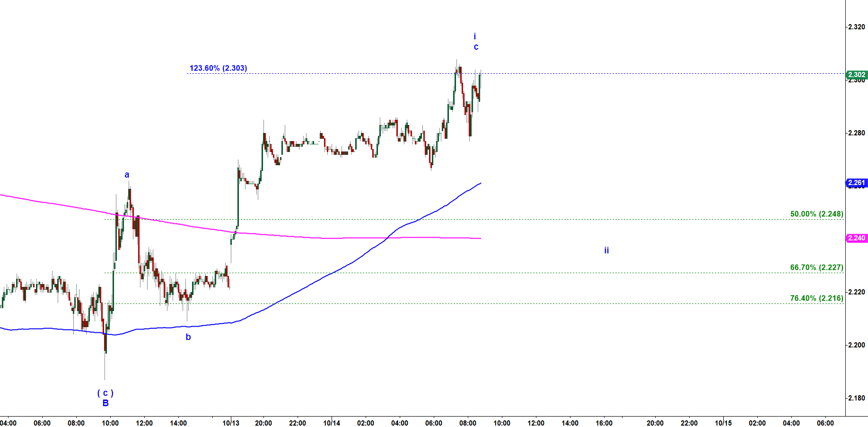The image size is (868, 427).
Task: Click the 10/13 date marker on time axis
Action: (231, 423)
